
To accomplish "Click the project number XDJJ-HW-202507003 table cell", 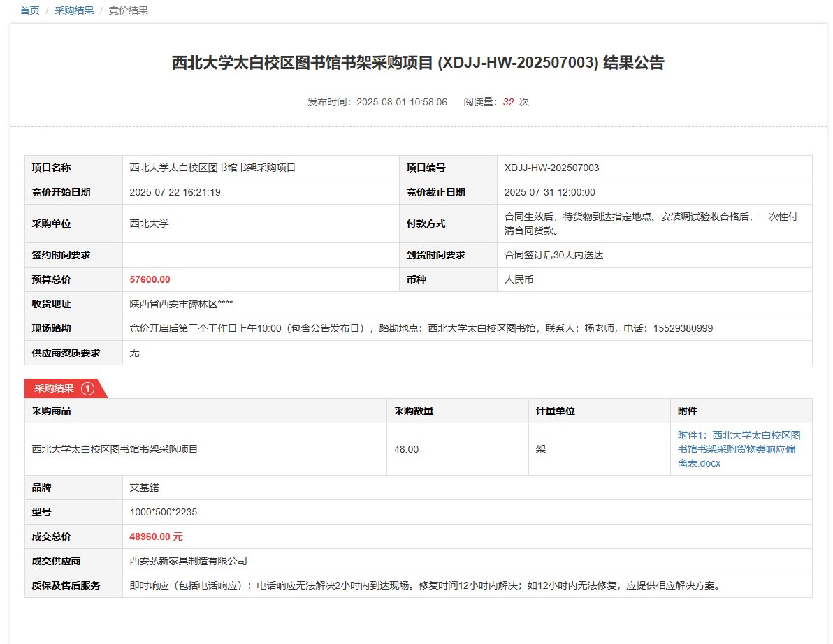I will (551, 168).
